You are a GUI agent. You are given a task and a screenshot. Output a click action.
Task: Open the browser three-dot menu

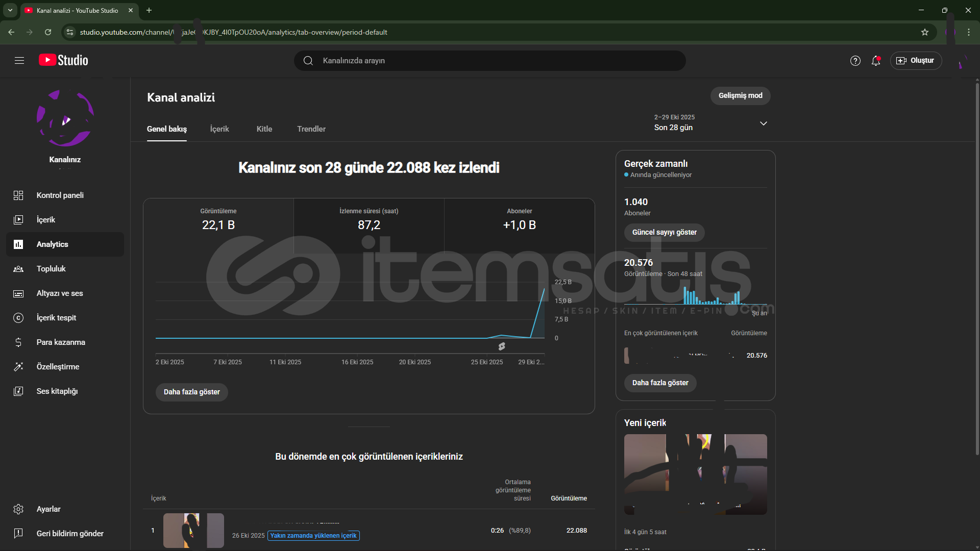(969, 32)
